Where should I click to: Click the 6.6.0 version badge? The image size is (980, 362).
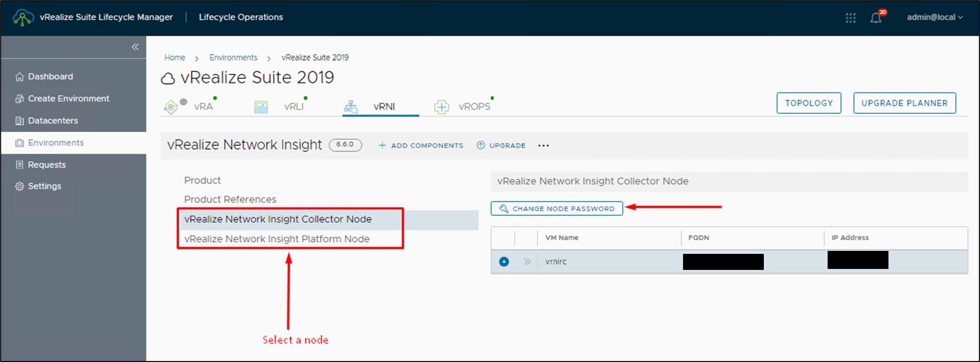(x=345, y=145)
